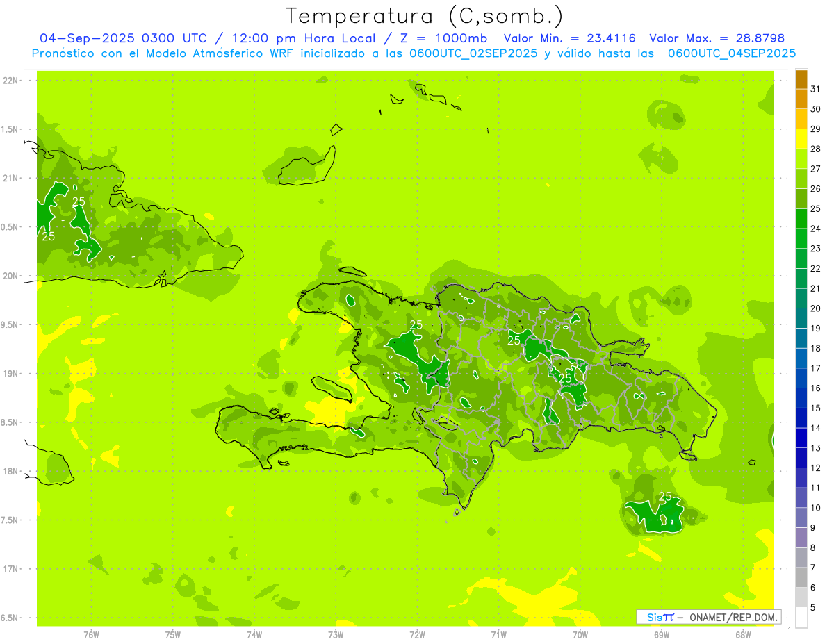Click the "0600UTC_04SEP2025" valid-until time
This screenshot has width=834, height=644.
(732, 53)
